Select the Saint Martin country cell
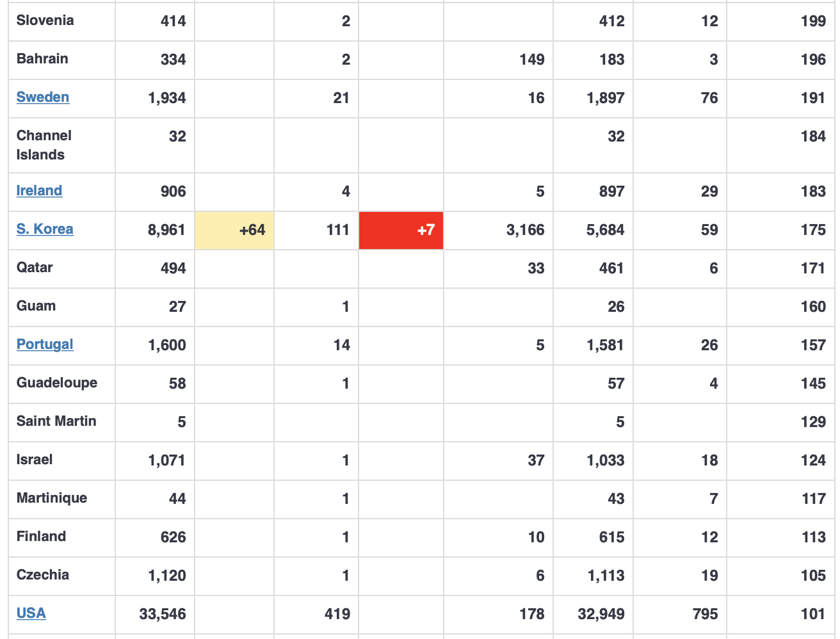 (56, 421)
